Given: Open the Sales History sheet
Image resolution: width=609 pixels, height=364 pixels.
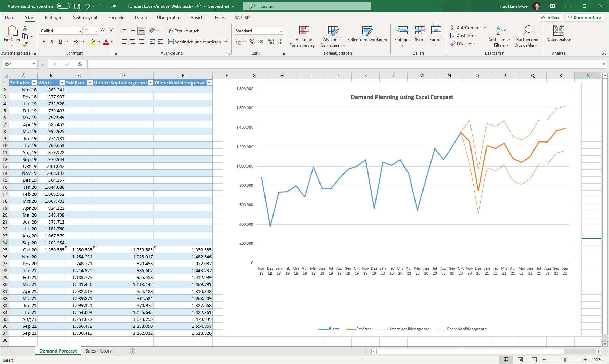Looking at the screenshot, I should pos(98,351).
